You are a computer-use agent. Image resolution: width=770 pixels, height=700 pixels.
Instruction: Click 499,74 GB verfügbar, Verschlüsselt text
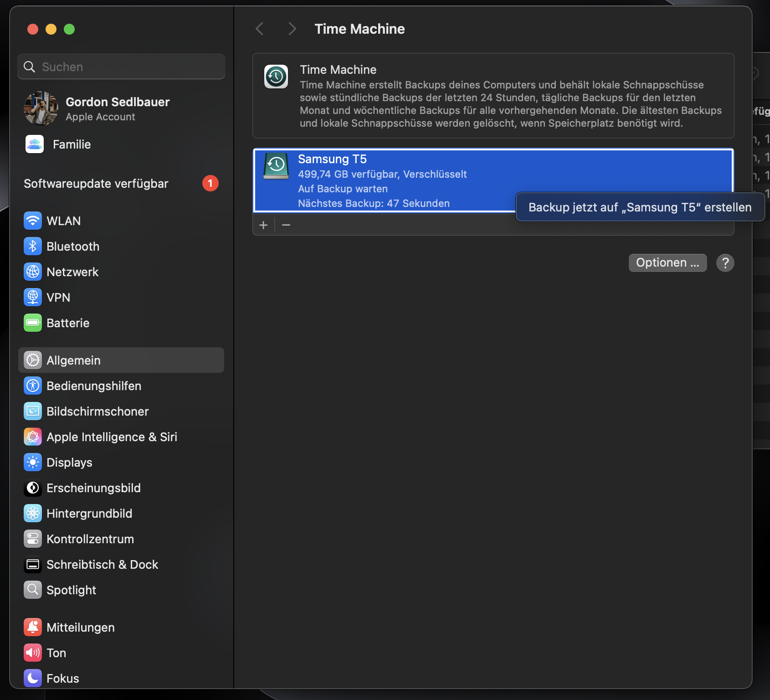382,174
